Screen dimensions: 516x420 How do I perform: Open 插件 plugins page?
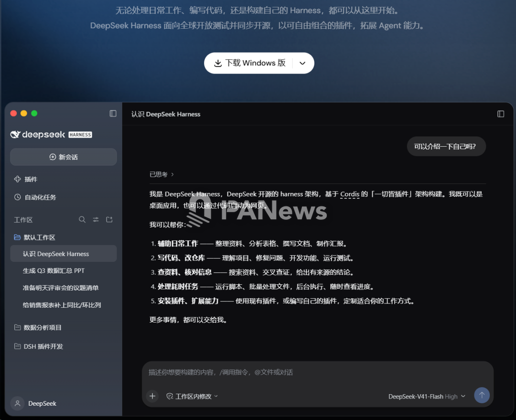click(26, 179)
